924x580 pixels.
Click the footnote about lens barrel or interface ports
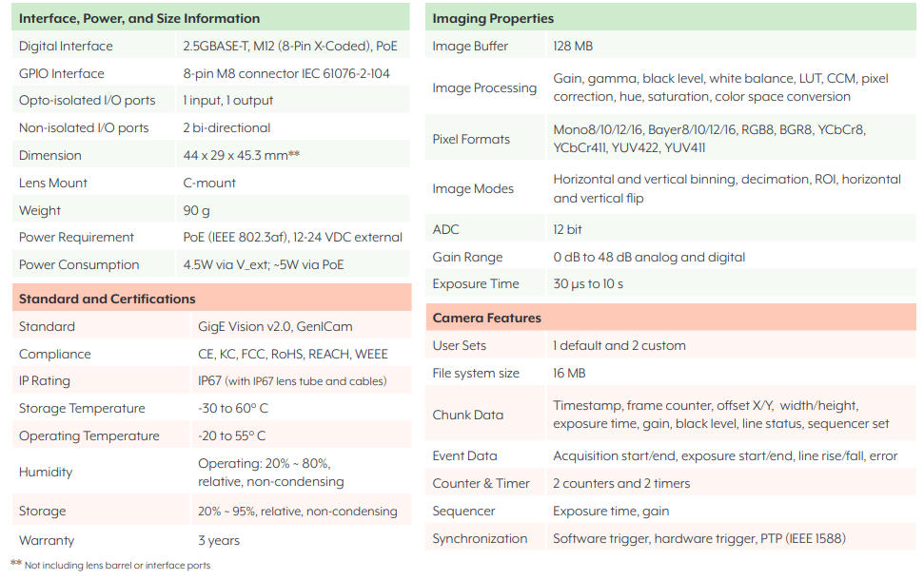point(117,566)
